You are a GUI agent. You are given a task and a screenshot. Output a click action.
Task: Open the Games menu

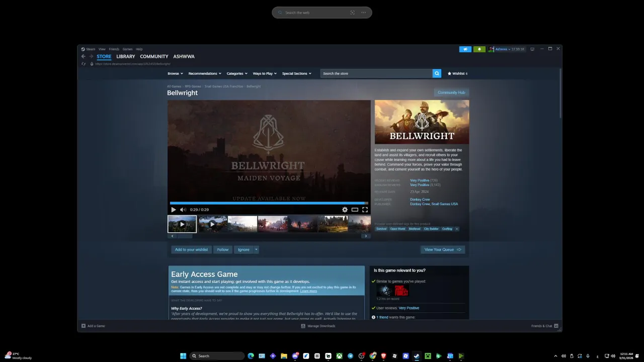pyautogui.click(x=128, y=49)
